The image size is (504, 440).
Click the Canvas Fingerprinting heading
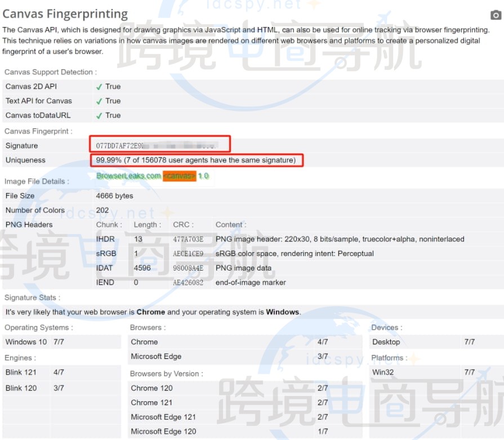click(65, 14)
